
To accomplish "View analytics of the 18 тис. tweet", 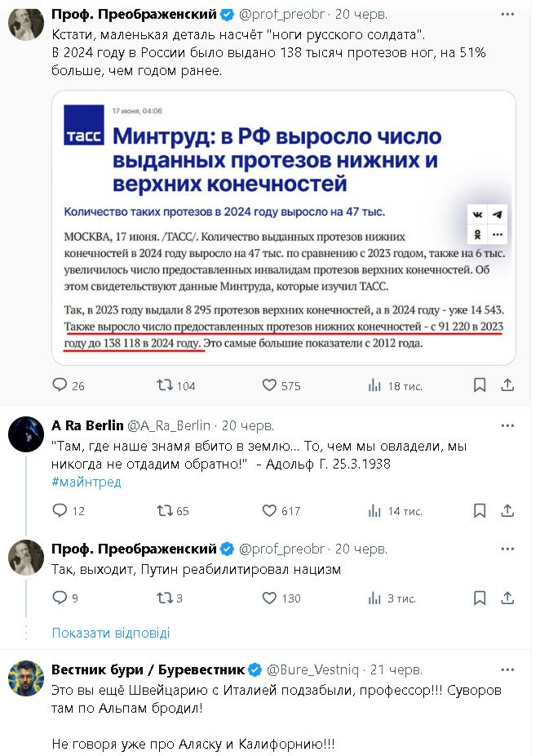I will point(375,385).
